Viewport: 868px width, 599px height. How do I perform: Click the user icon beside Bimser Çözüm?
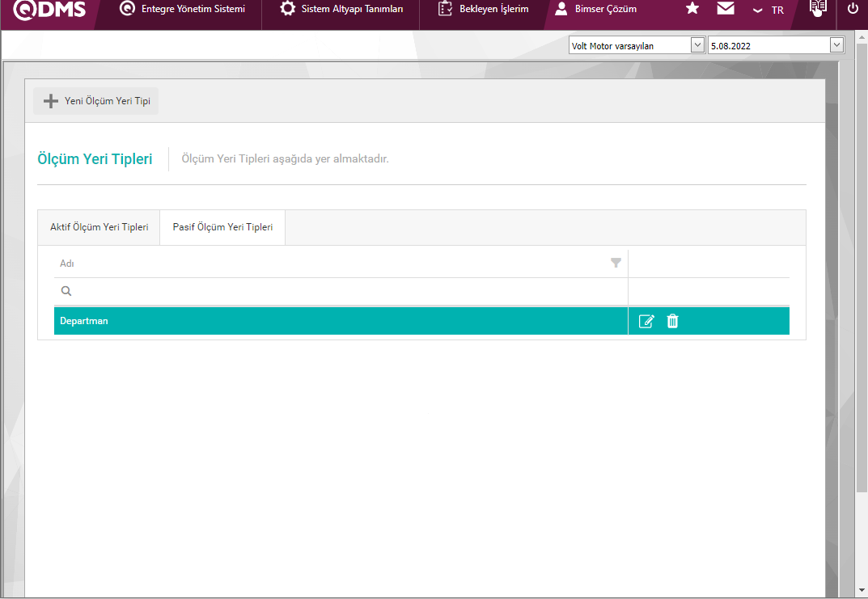[561, 9]
